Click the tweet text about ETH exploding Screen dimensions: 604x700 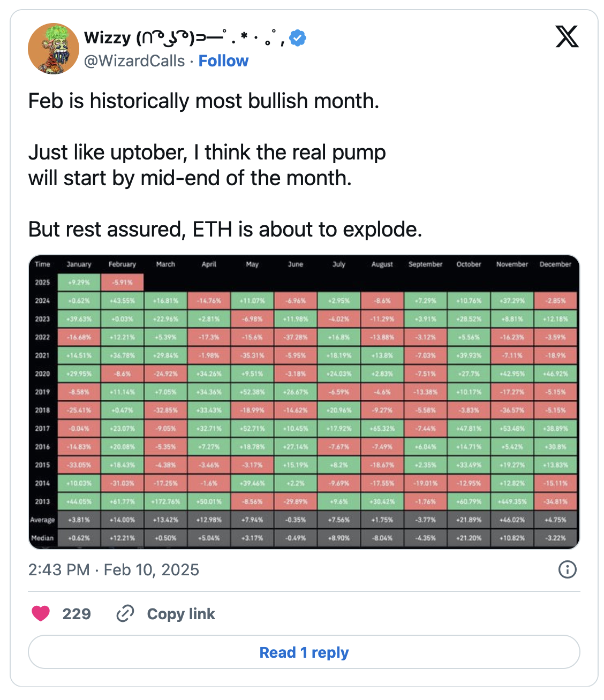pyautogui.click(x=225, y=230)
